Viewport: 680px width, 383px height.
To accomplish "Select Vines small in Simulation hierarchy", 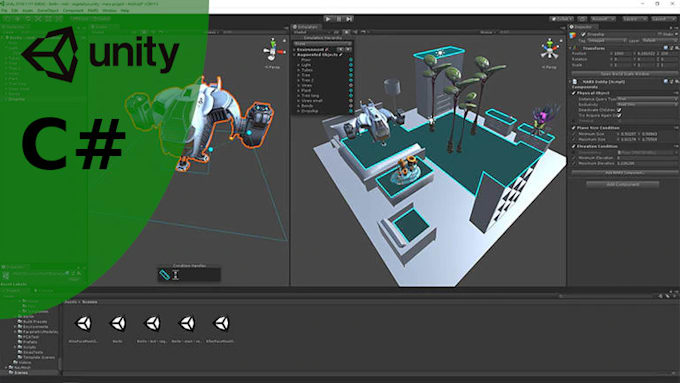I will tap(312, 101).
